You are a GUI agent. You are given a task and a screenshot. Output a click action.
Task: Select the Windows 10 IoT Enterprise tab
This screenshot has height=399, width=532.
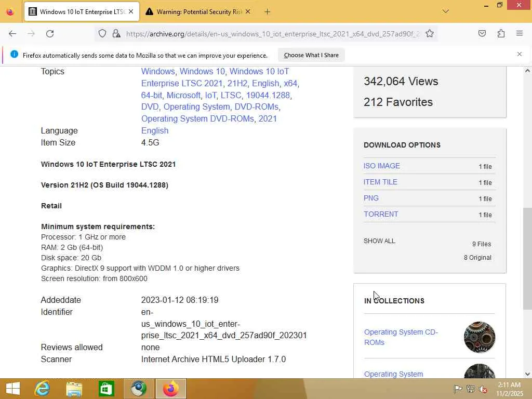click(82, 12)
